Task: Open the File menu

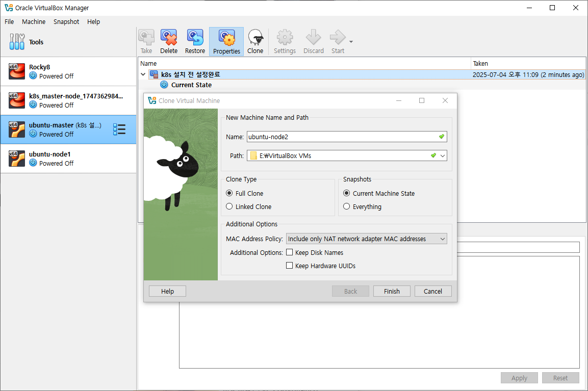Action: [x=9, y=22]
